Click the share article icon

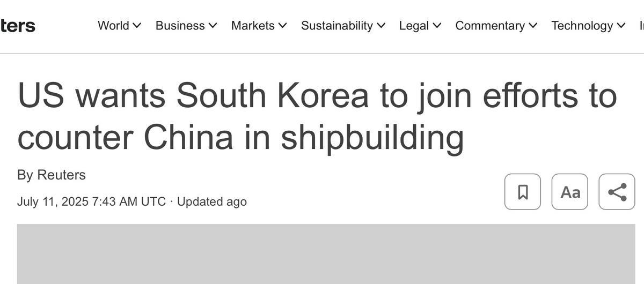coord(617,192)
